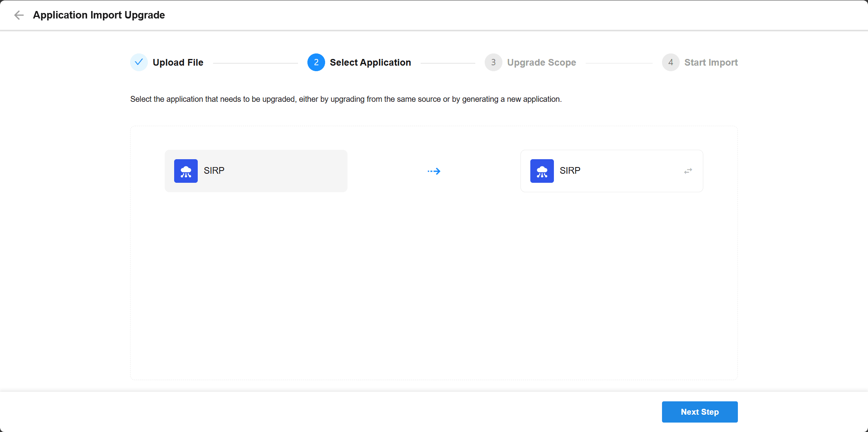Click the upgrade instruction description text
This screenshot has width=868, height=432.
(346, 99)
